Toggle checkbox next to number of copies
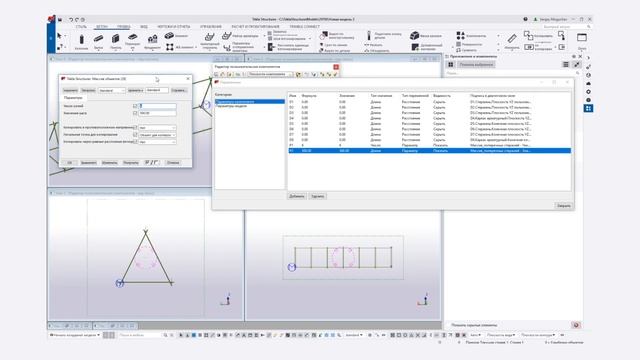 (x=135, y=106)
